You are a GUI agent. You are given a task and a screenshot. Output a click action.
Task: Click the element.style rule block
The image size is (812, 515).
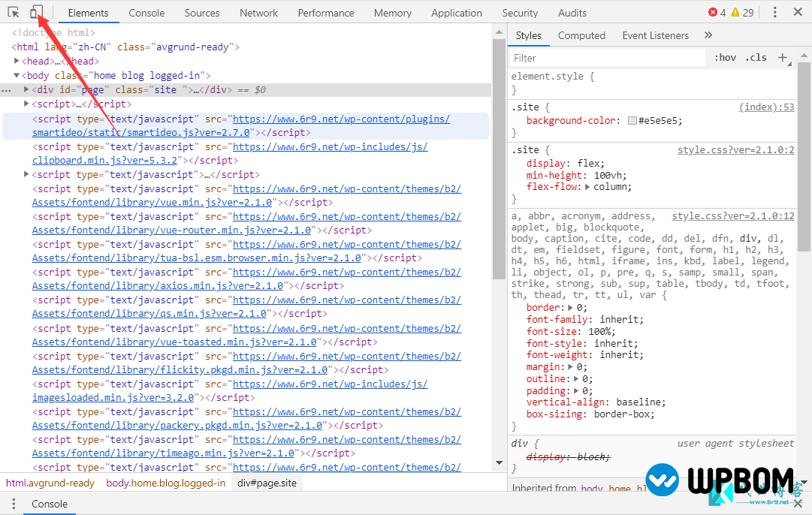(653, 83)
